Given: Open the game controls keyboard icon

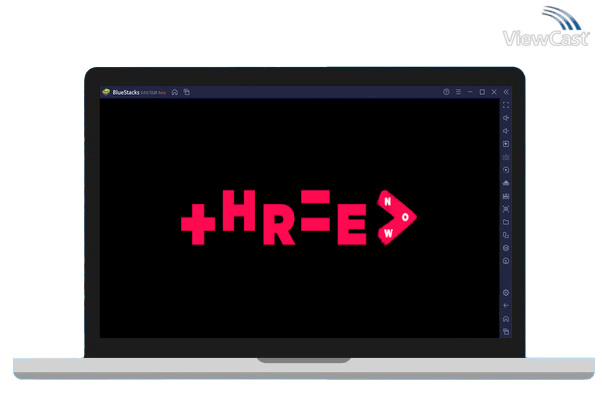Looking at the screenshot, I should point(506,157).
